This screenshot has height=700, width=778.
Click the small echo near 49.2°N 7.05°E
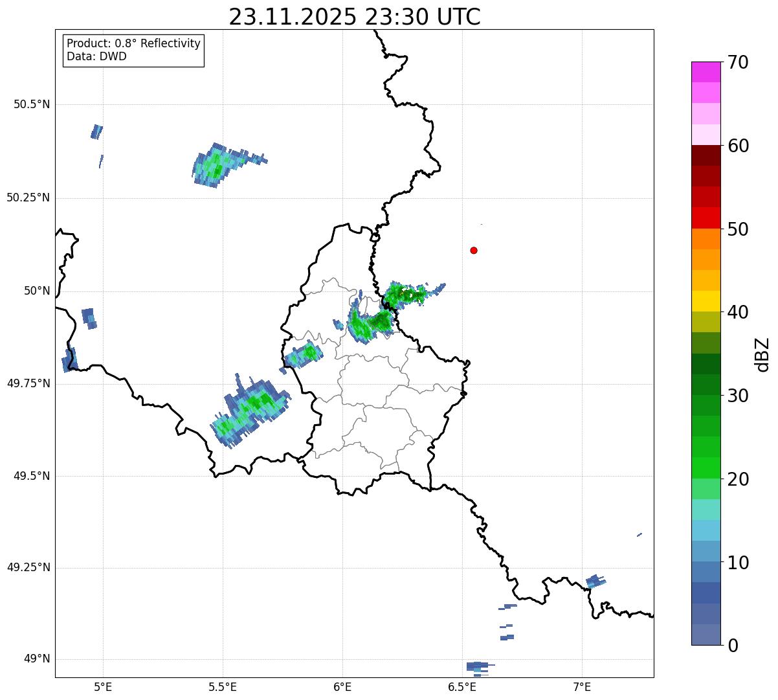595,581
